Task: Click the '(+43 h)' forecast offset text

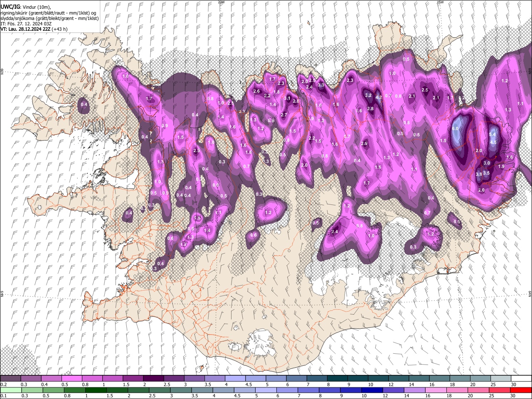Action: tap(60, 29)
